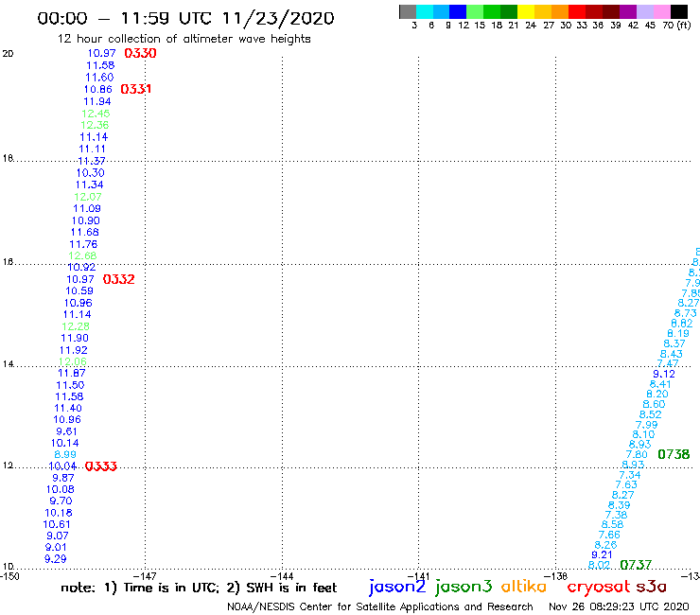Screen dimensions: 700x615
Task: Click the wave height value 10.14
Action: [x=64, y=443]
